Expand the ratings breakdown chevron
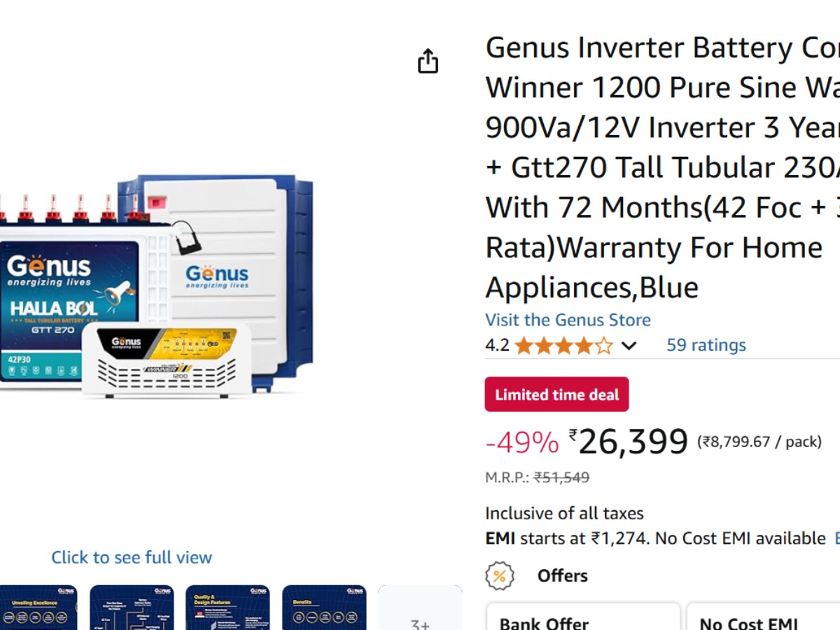Viewport: 840px width, 630px height. pos(629,346)
